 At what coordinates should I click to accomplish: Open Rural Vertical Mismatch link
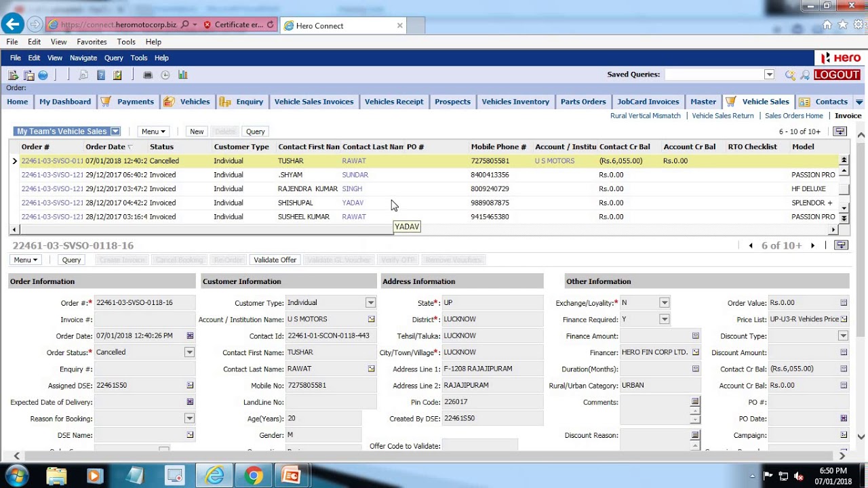646,116
